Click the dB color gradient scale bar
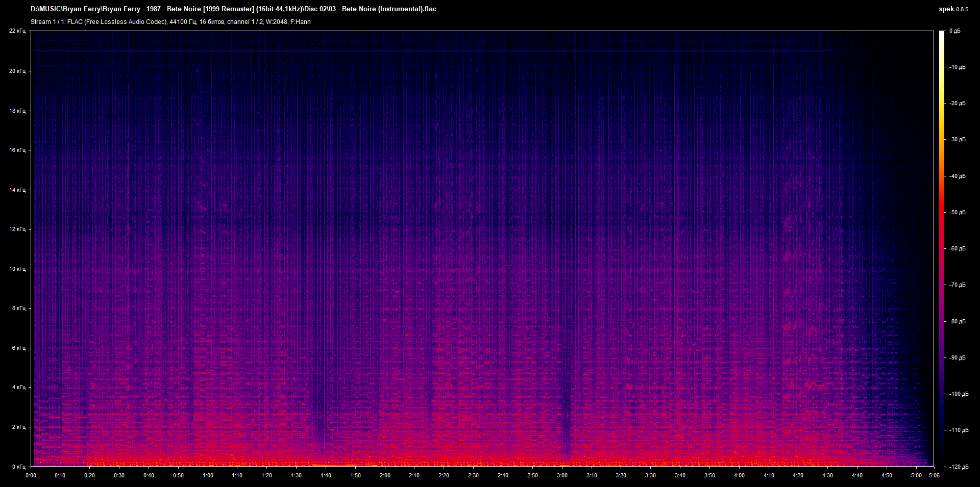 942,248
